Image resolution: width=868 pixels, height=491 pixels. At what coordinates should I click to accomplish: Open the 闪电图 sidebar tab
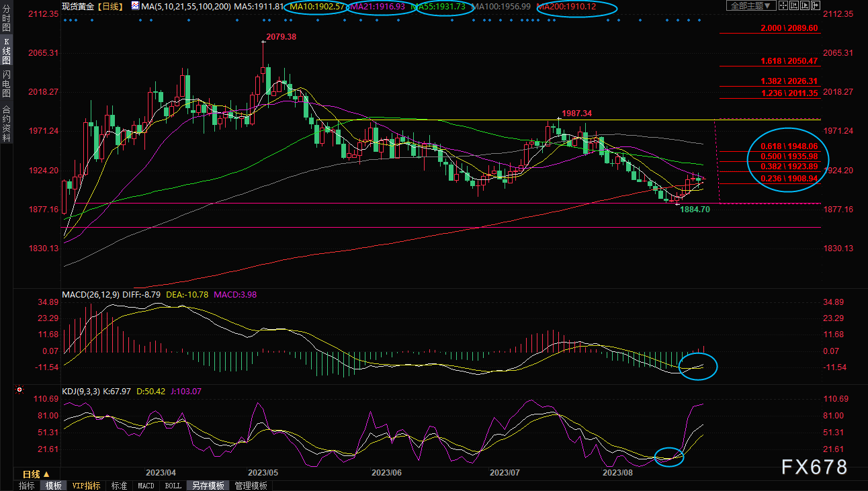(x=6, y=83)
